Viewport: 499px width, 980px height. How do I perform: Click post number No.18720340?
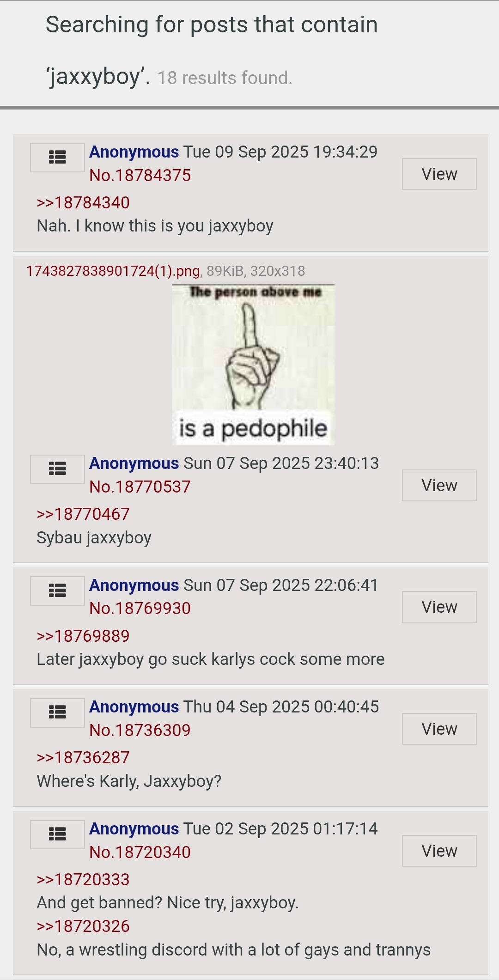coord(140,852)
